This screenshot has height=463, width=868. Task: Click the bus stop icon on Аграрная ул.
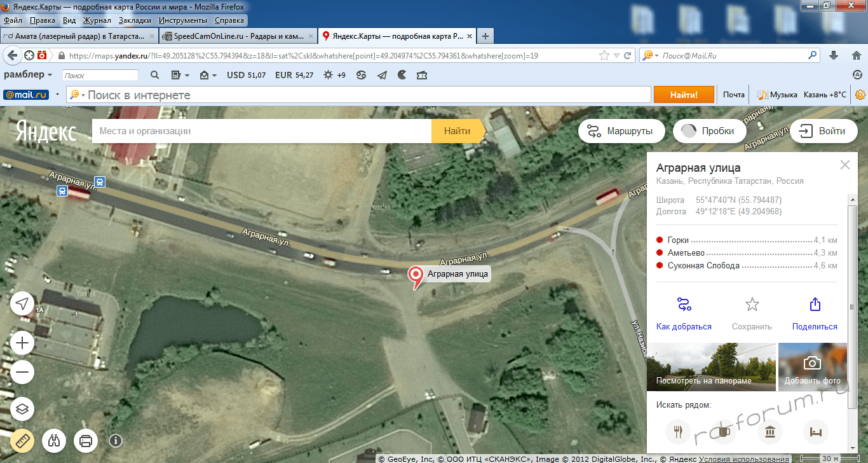[100, 182]
